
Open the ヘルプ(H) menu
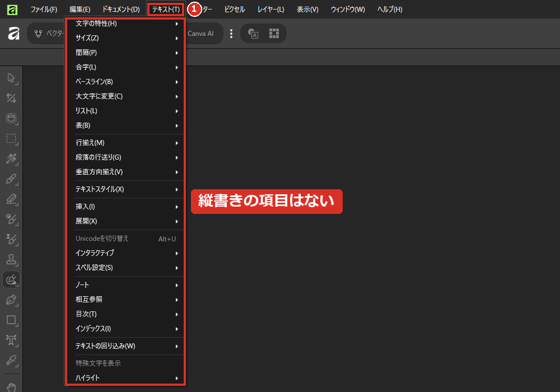coord(390,10)
